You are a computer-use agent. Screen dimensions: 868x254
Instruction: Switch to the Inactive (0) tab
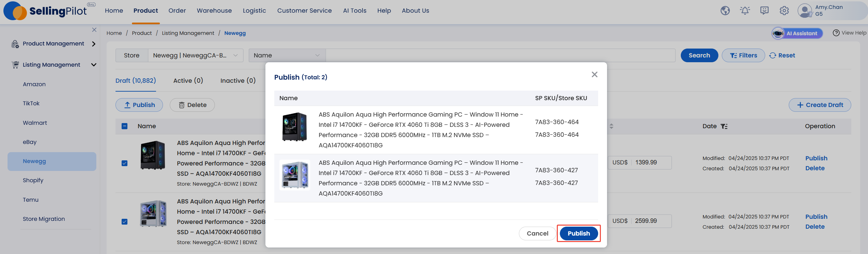pyautogui.click(x=238, y=81)
